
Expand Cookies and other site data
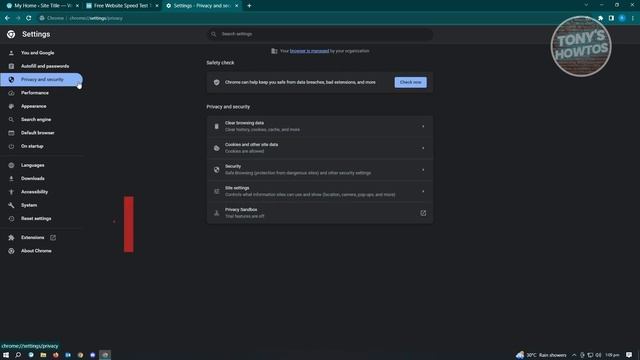point(320,148)
